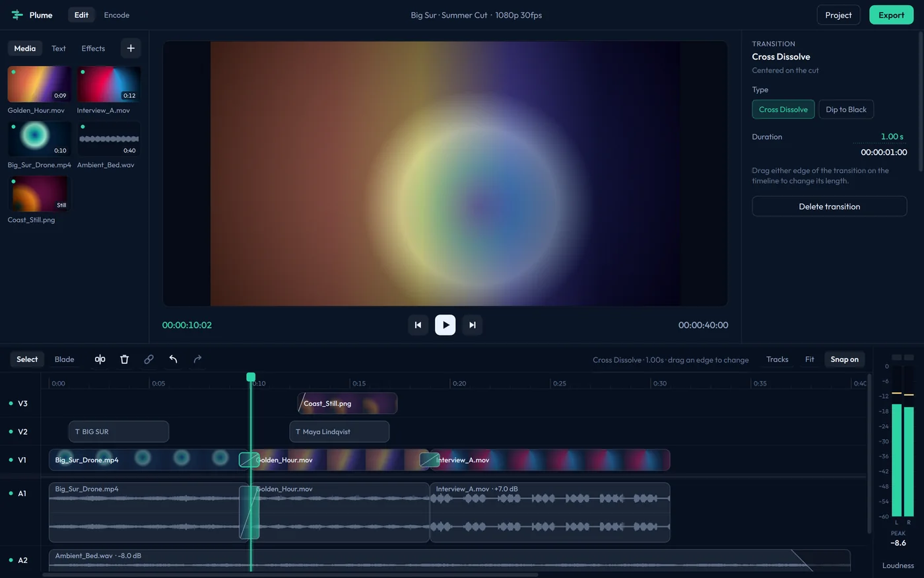
Task: Select the Interview_A.mov video clip on V1
Action: click(550, 460)
